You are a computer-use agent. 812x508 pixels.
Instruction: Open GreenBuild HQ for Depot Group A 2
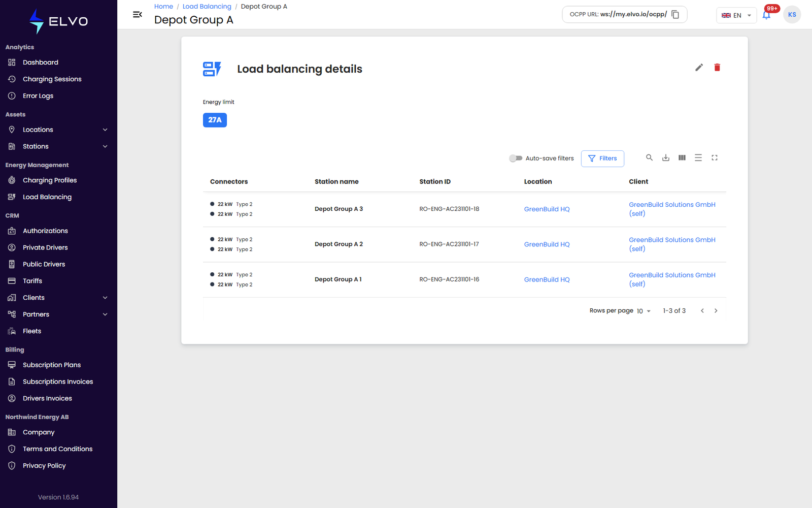[x=547, y=244]
